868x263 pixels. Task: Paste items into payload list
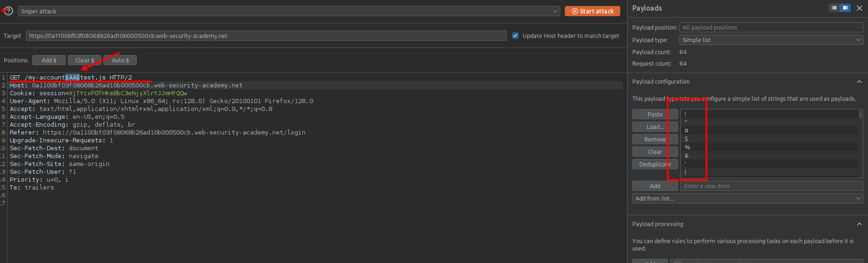pyautogui.click(x=655, y=114)
